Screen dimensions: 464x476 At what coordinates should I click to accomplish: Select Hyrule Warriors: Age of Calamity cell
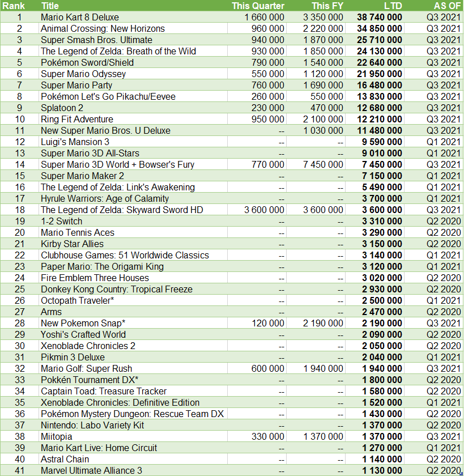point(133,198)
